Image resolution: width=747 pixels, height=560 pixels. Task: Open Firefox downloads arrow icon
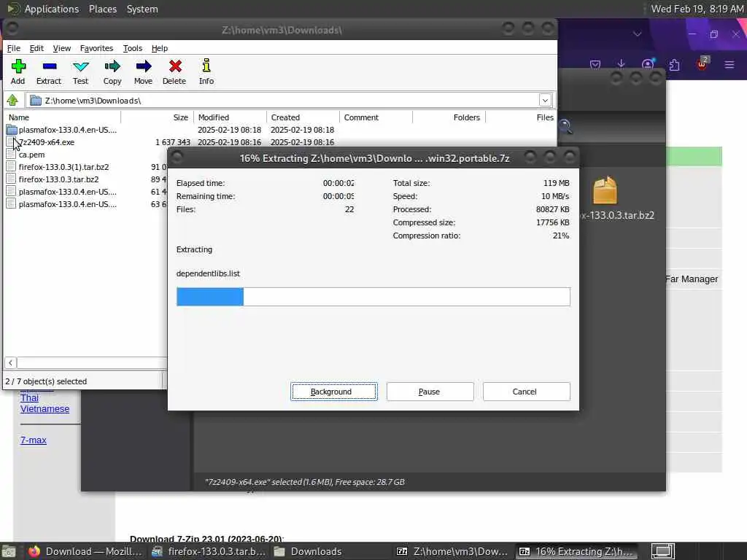(x=622, y=64)
